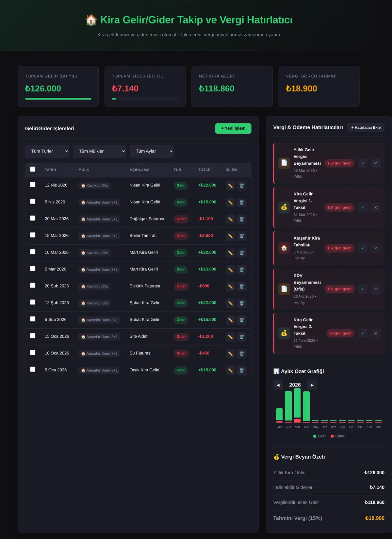Tick the checkbox for 20 Mar 2026 row
The image size is (392, 539).
pyautogui.click(x=33, y=218)
